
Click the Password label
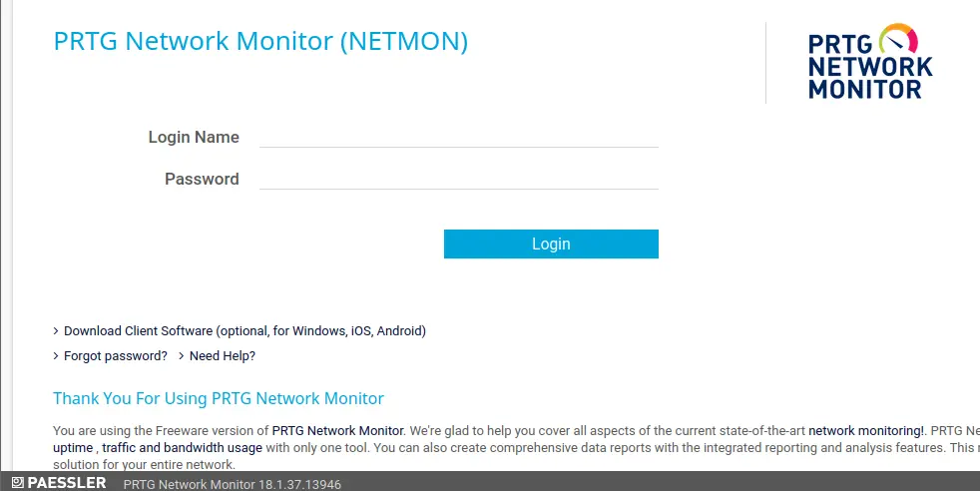point(202,179)
